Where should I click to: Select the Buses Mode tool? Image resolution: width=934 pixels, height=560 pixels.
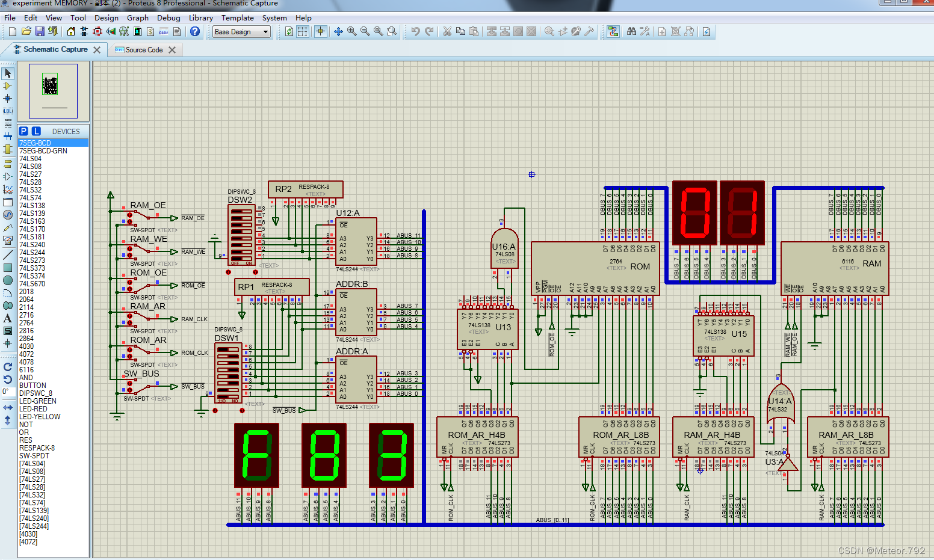(x=8, y=136)
